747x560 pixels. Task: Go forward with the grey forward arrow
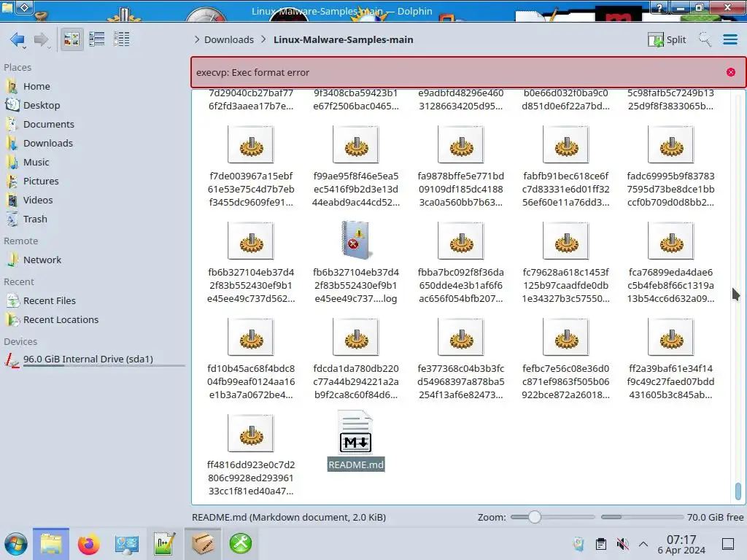click(42, 39)
